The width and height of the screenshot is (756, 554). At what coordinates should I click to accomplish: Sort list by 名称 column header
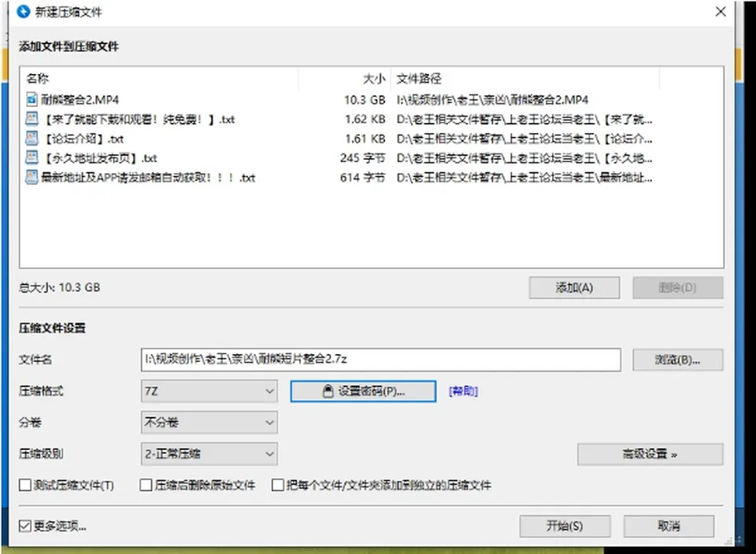point(159,79)
